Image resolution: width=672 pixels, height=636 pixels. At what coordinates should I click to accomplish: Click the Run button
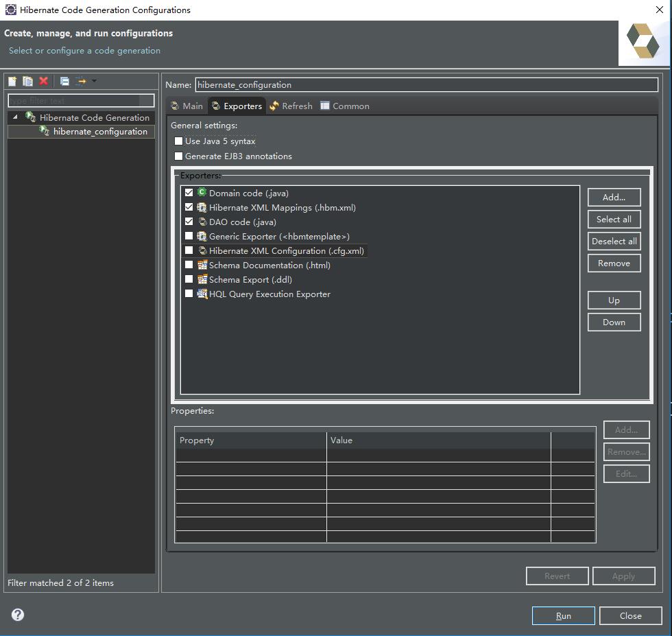click(x=563, y=615)
